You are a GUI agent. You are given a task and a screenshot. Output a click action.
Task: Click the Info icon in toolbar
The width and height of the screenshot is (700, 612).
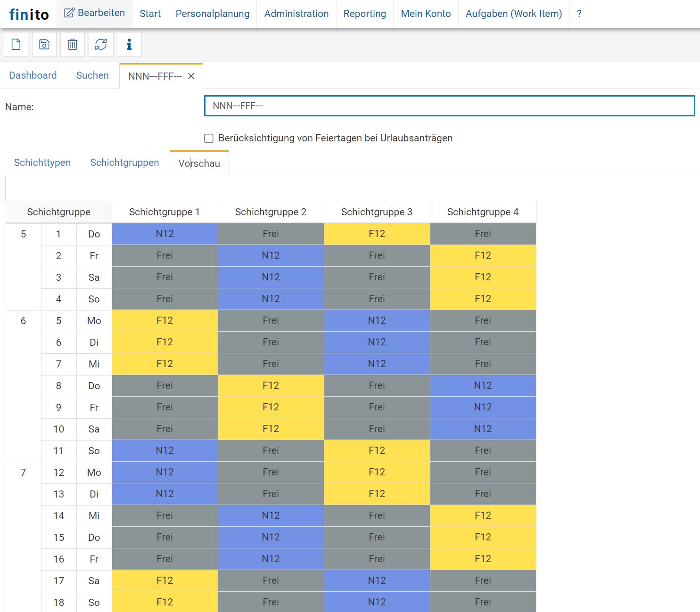(x=129, y=44)
